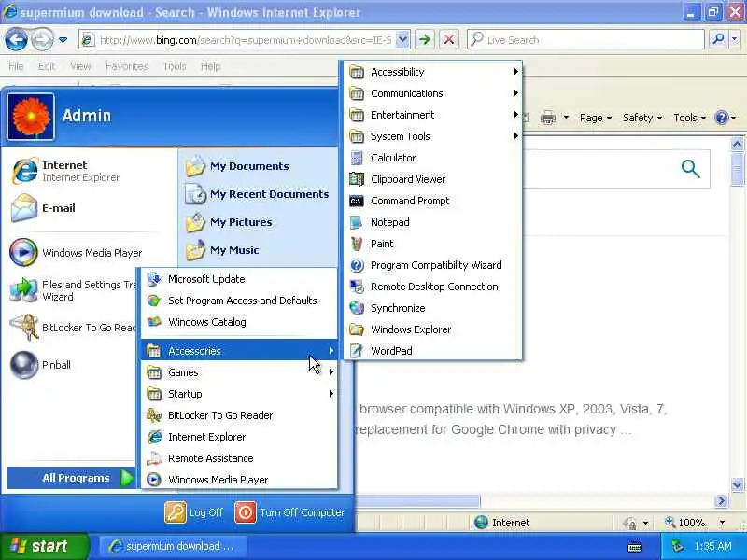
Task: Open the zoom level 100% dropdown
Action: [722, 523]
